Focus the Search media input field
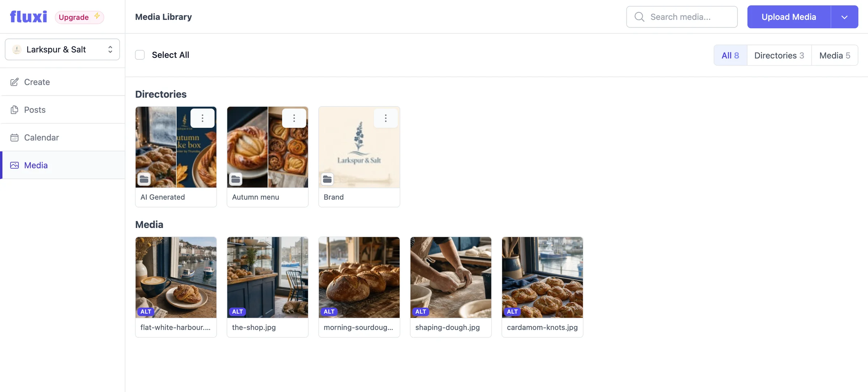868x392 pixels. coord(682,17)
